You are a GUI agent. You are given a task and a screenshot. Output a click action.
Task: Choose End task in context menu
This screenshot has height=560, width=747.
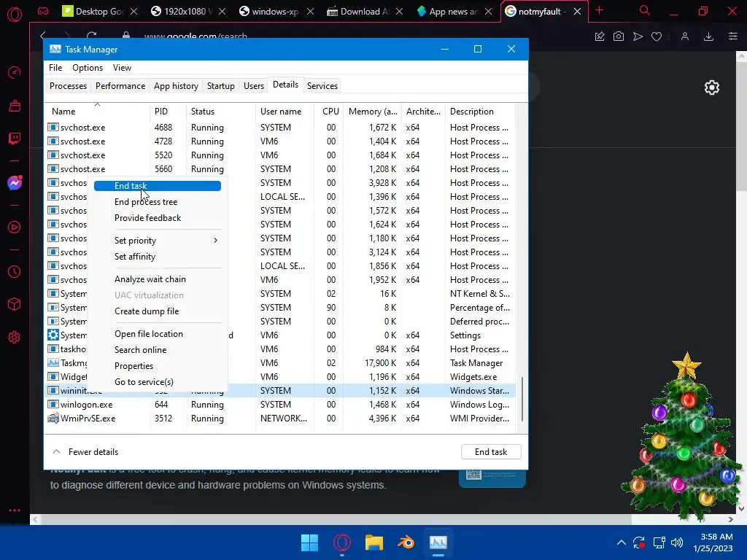point(158,186)
